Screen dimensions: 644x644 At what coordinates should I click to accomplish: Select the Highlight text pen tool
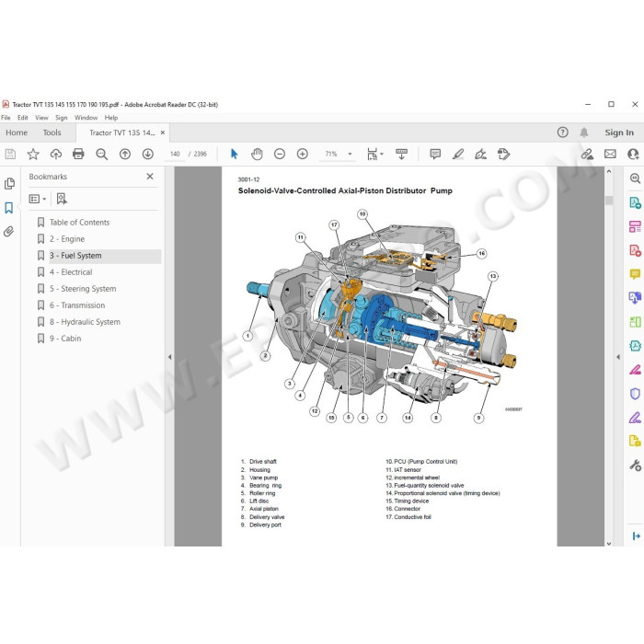point(458,154)
